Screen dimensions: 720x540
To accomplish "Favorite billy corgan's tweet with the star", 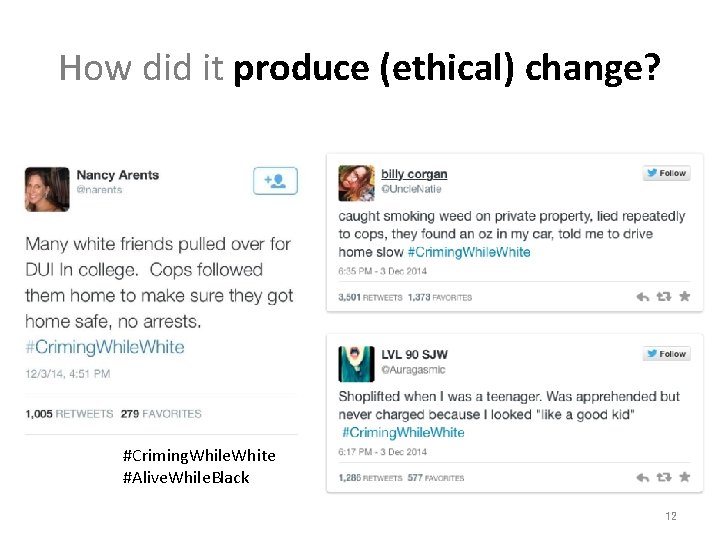I will pos(685,297).
